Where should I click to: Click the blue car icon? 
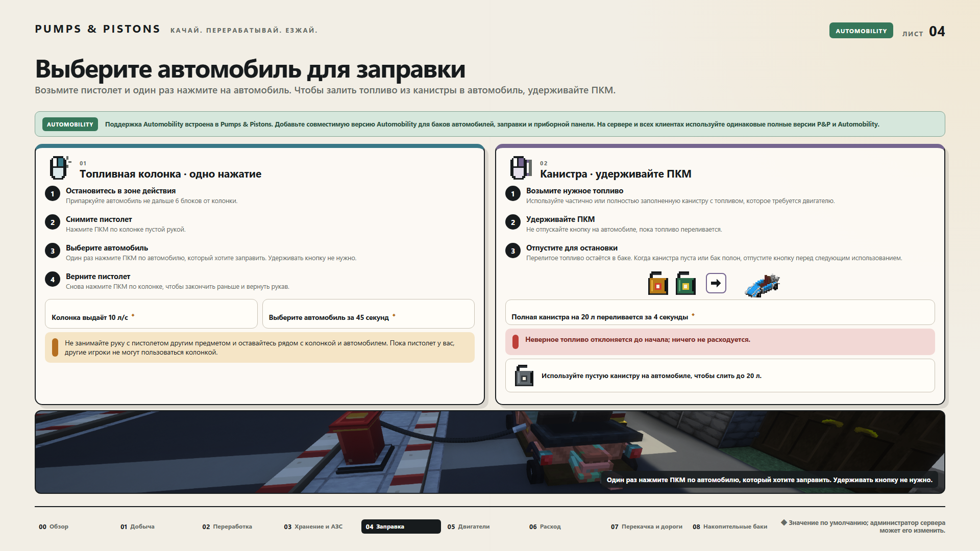[763, 285]
